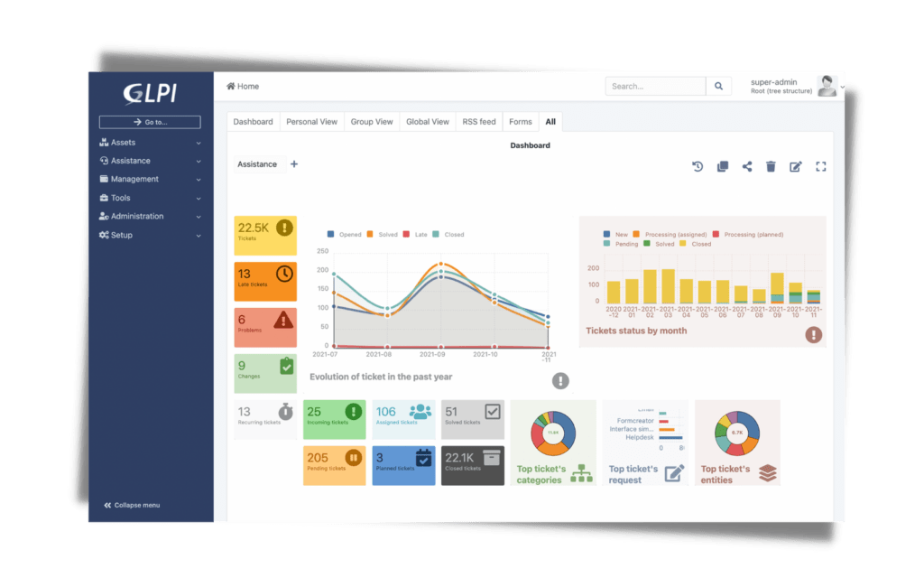Click the edit dashboard pencil icon
Image resolution: width=924 pixels, height=578 pixels.
pyautogui.click(x=796, y=166)
